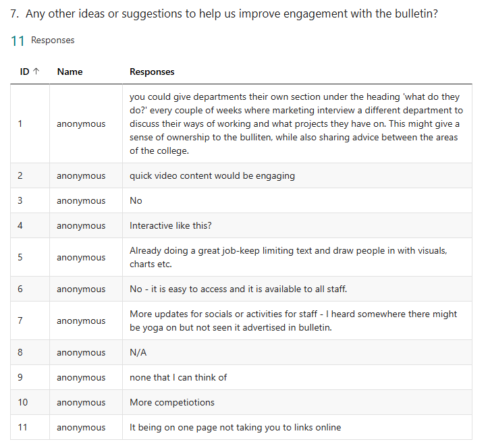Select 'none that I can think of' response
This screenshot has height=448, width=488.
click(178, 378)
